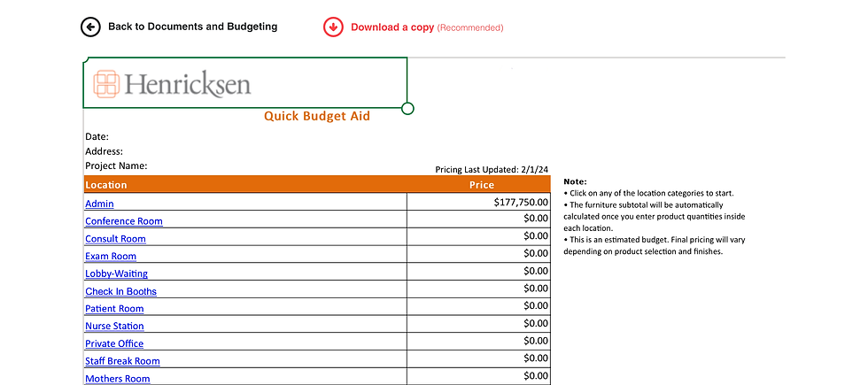The image size is (868, 385).
Task: Click the Location column header
Action: tap(245, 185)
